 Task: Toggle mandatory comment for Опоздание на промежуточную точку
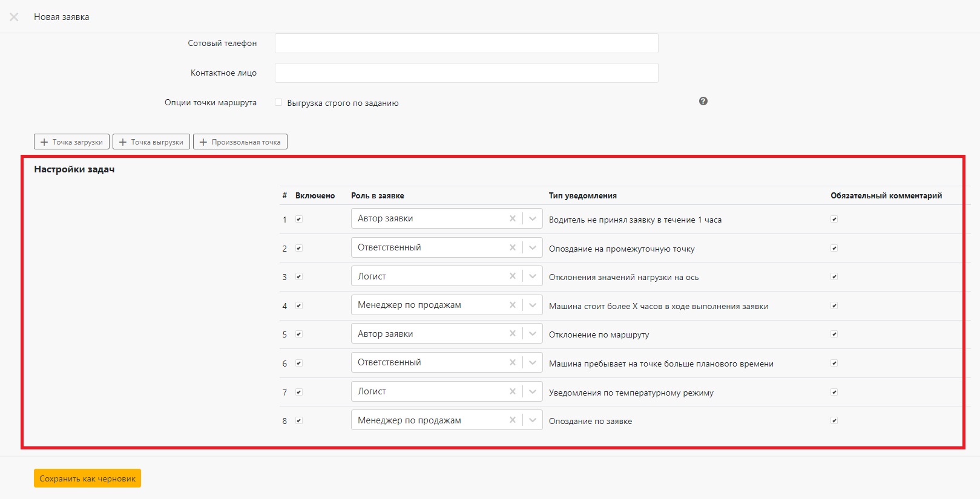pos(834,248)
